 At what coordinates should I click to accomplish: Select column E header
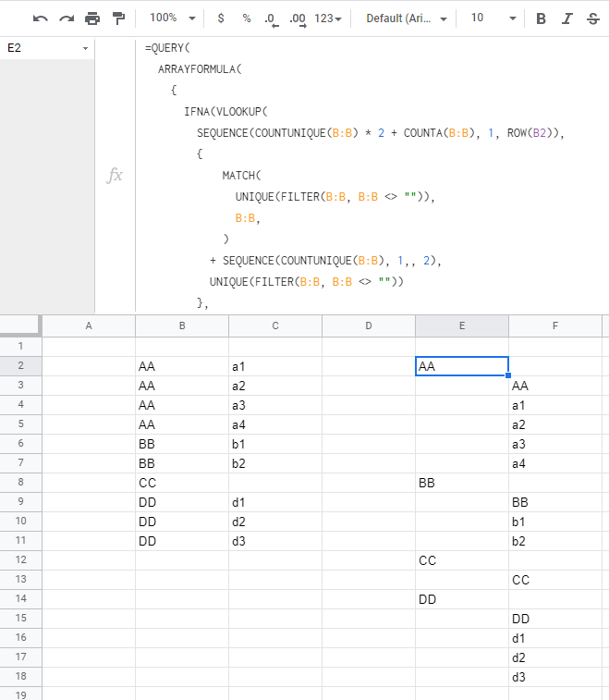pos(462,325)
